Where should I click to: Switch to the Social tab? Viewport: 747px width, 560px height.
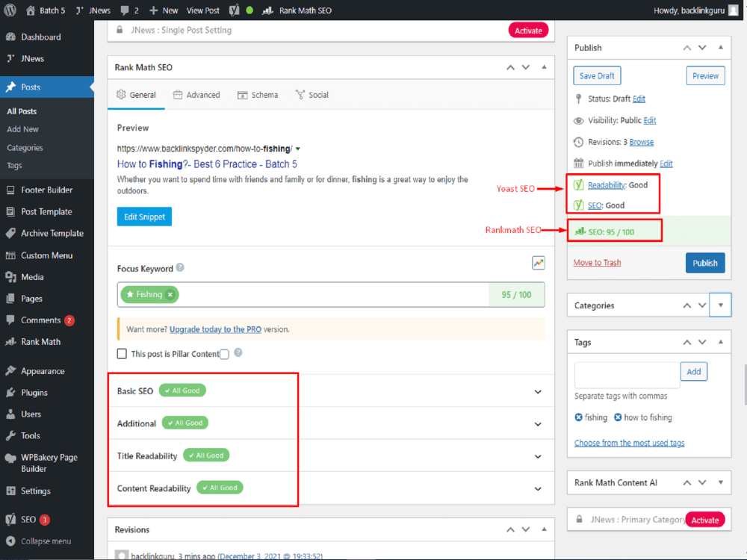312,95
